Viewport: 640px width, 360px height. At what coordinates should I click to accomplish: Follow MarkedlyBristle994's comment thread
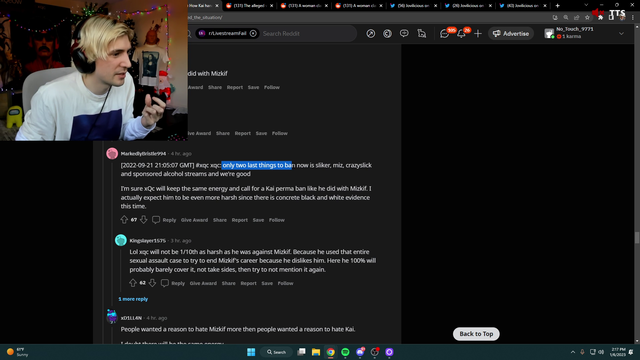277,220
